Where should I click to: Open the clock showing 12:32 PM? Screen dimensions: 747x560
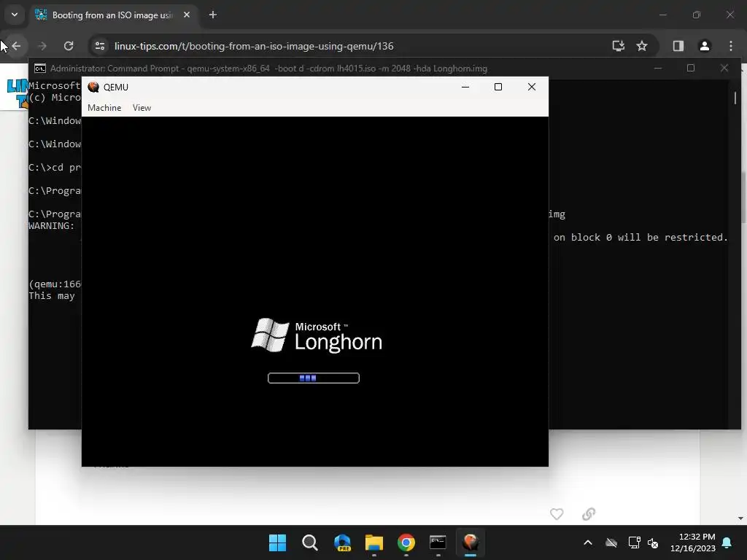tap(693, 542)
